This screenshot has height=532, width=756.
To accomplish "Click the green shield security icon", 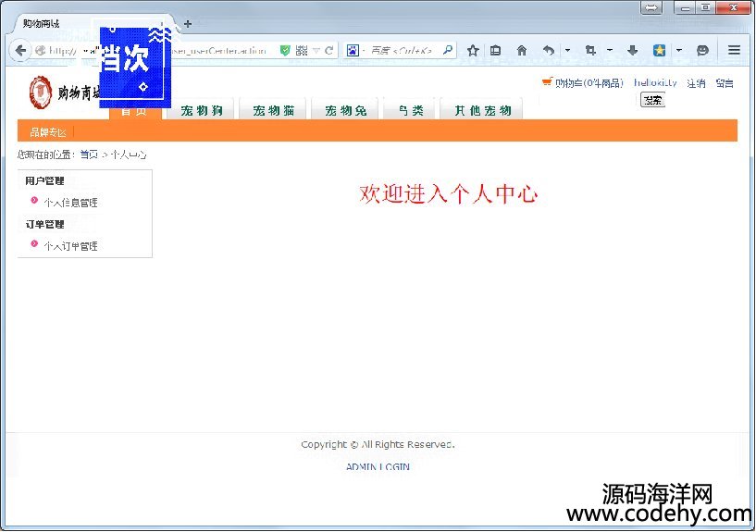I will 285,51.
